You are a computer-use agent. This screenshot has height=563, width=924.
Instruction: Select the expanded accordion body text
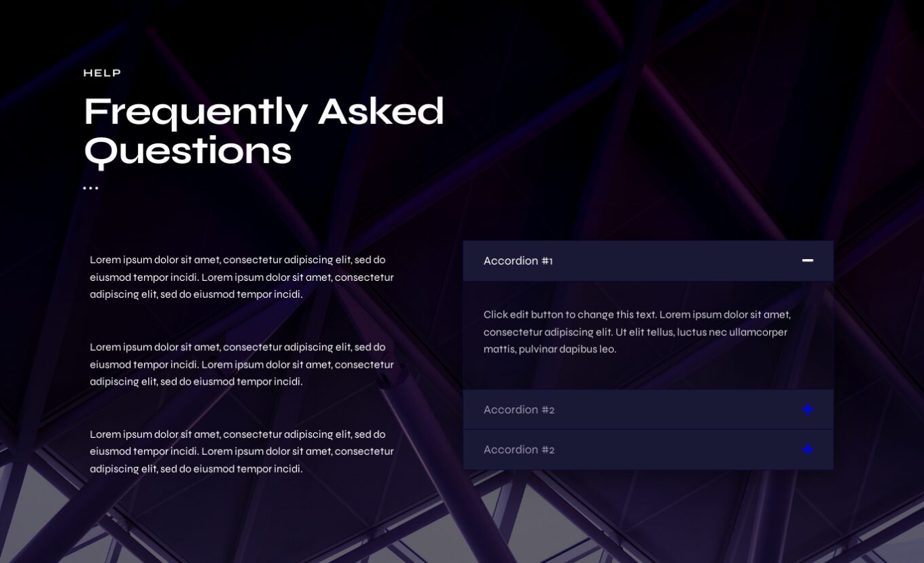[x=637, y=332]
